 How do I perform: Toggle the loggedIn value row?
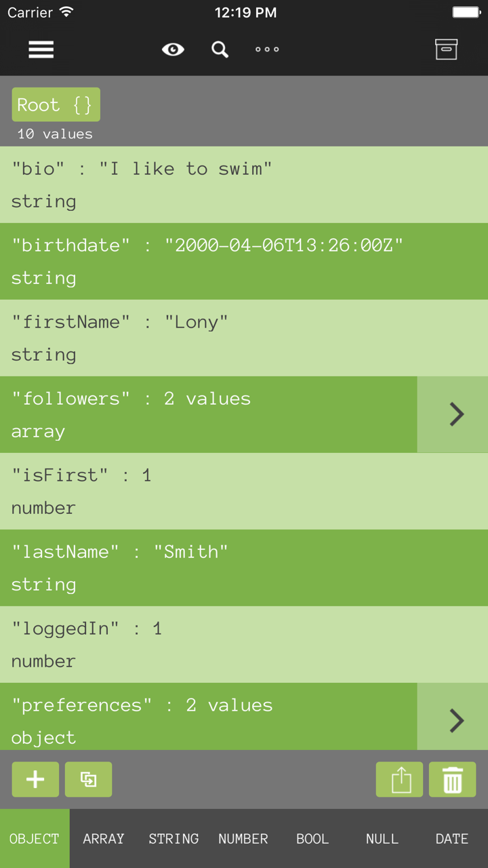(x=203, y=644)
